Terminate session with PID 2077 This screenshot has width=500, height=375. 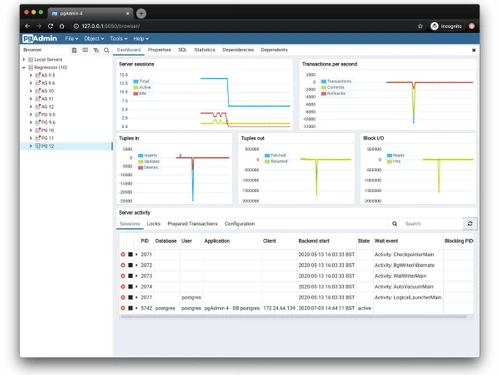(x=123, y=297)
